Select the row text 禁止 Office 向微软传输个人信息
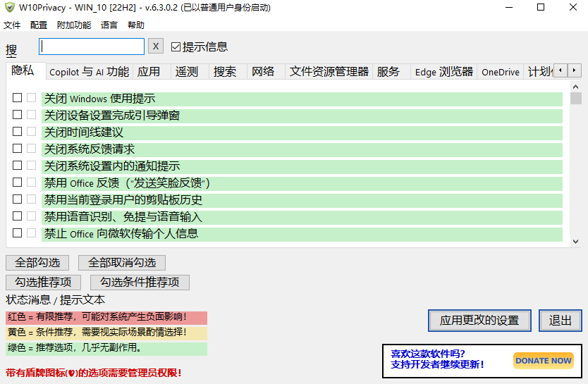 tap(121, 234)
